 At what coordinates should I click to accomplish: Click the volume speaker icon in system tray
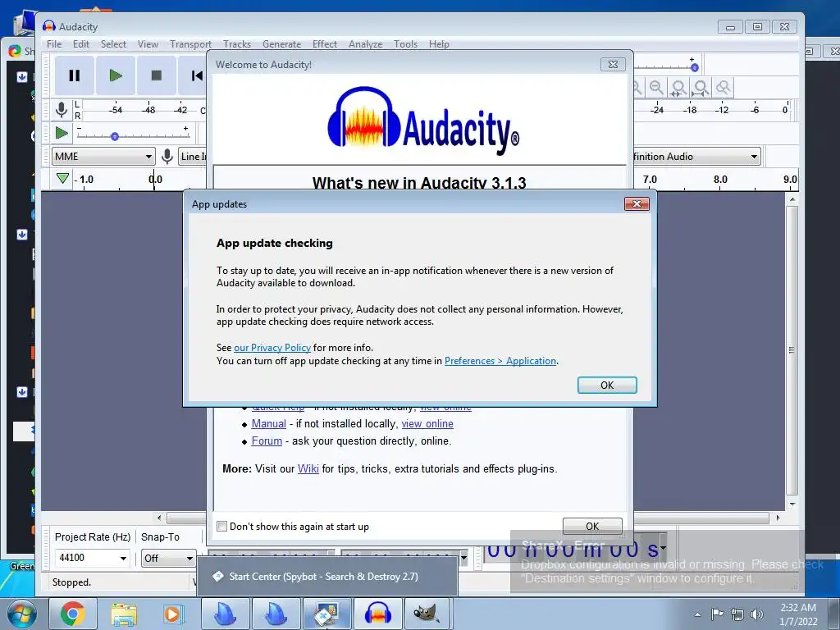coord(757,614)
